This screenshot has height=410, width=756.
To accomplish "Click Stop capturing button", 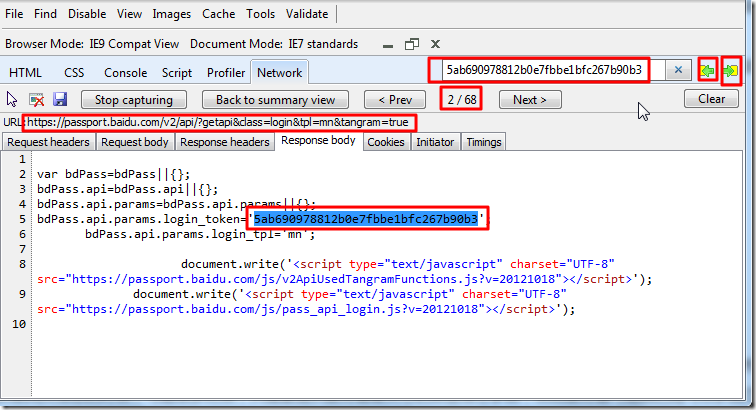I will 134,100.
